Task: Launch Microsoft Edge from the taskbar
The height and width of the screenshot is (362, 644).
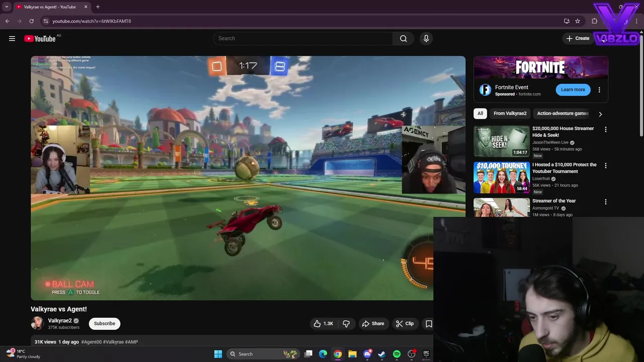Action: point(323,354)
